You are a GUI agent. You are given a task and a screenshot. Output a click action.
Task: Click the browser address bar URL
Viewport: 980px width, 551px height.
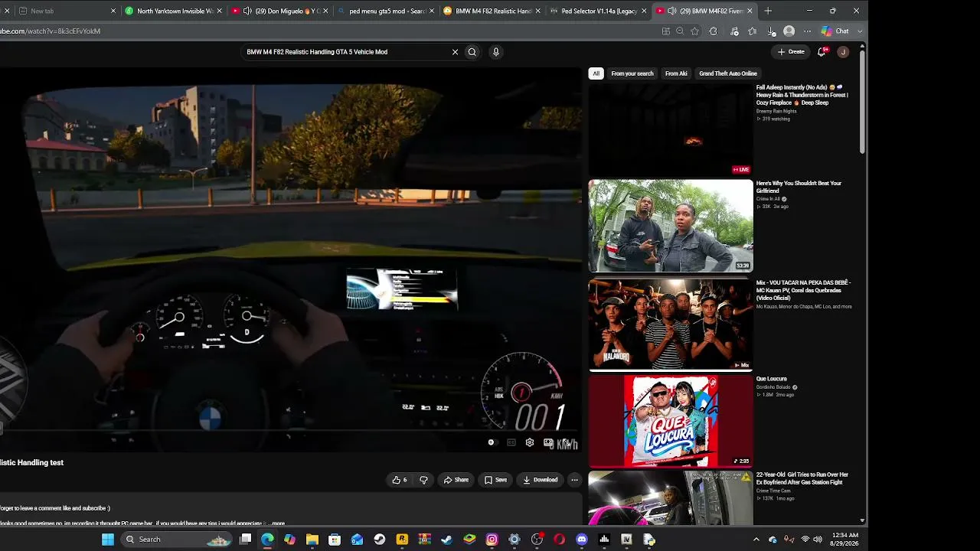pos(51,31)
